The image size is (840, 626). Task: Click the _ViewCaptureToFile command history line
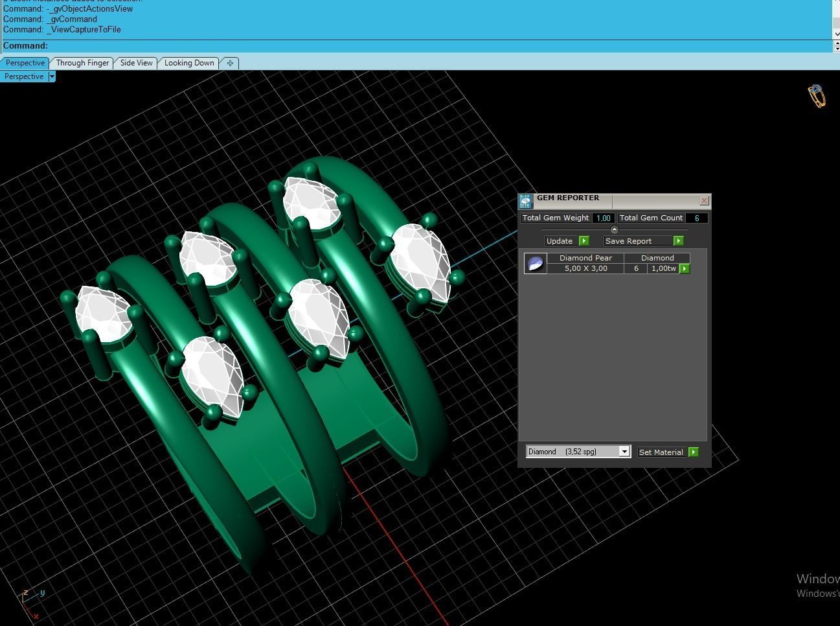point(62,30)
